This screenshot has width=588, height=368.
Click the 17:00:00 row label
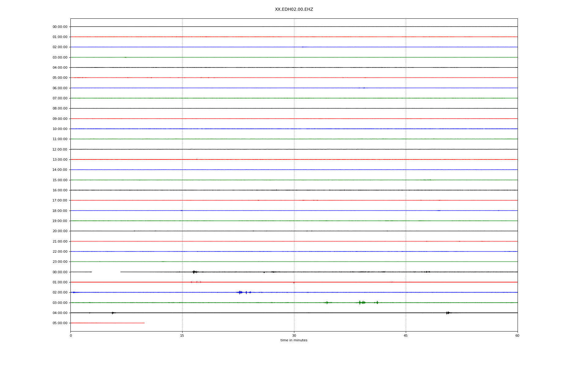60,200
